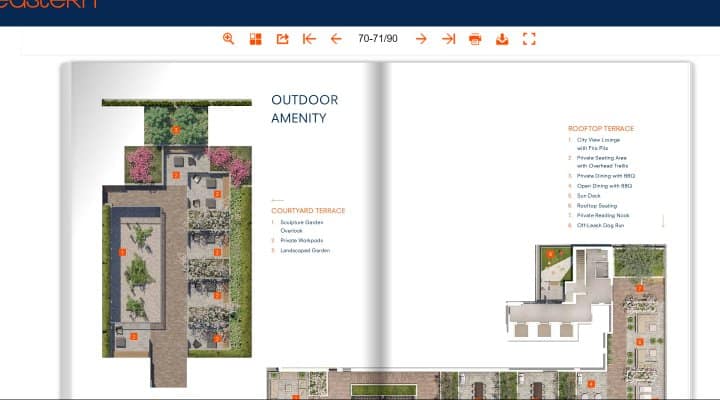The image size is (720, 400).
Task: Go to the previous page arrow
Action: pos(336,39)
